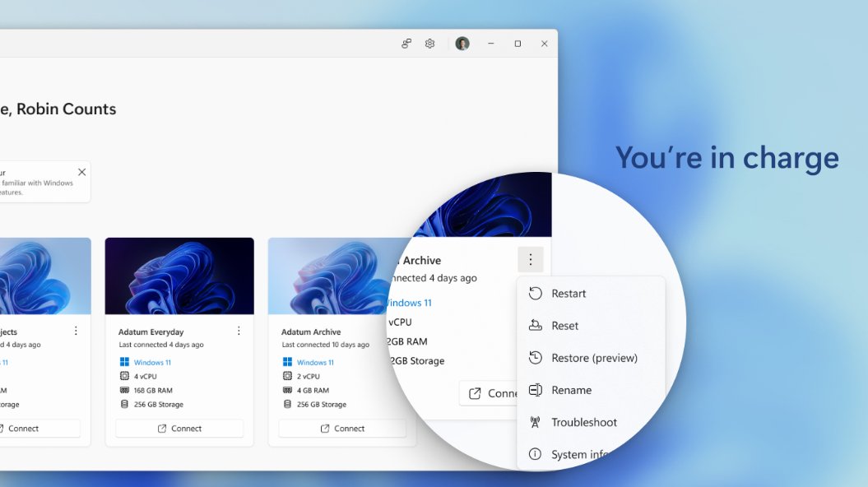868x487 pixels.
Task: Connect to the Adatum Everyday Cloud PC
Action: [x=179, y=429]
